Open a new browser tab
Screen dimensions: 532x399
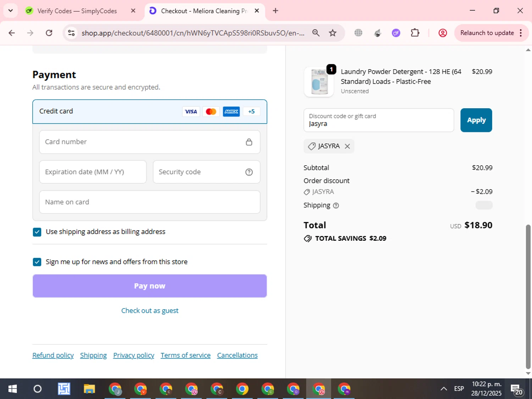pyautogui.click(x=275, y=11)
